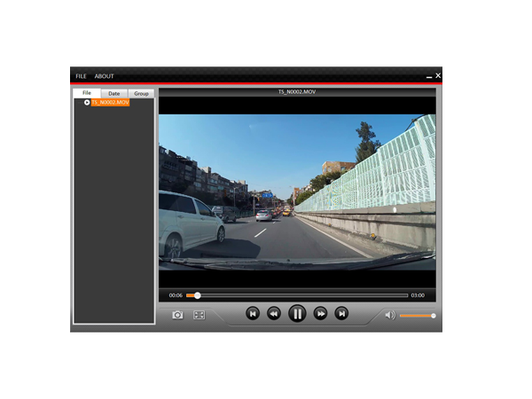Click the volume slider handle
Screen dimensions: 532x399
click(434, 316)
